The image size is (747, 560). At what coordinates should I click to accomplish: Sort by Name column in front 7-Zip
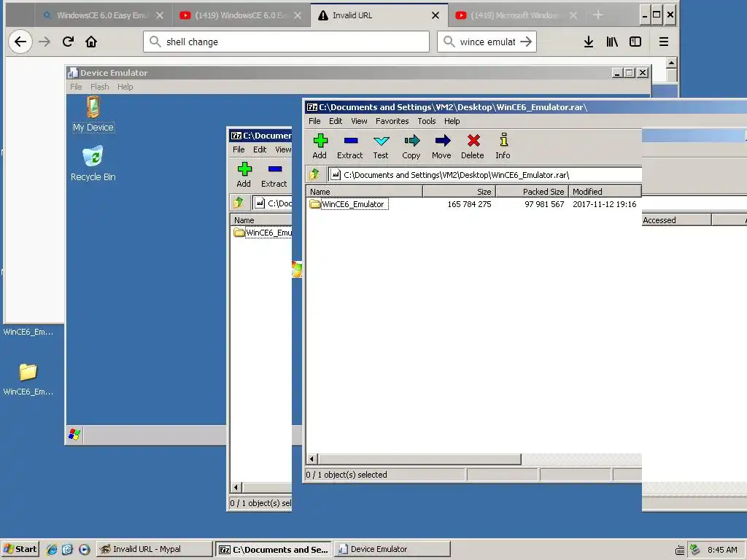(364, 192)
